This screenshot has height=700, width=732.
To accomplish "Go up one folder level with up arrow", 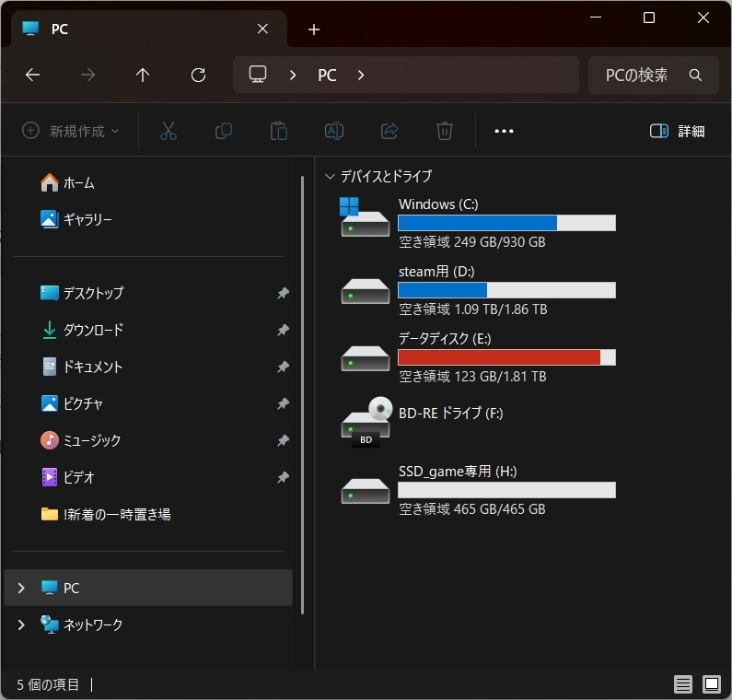I will pos(143,76).
